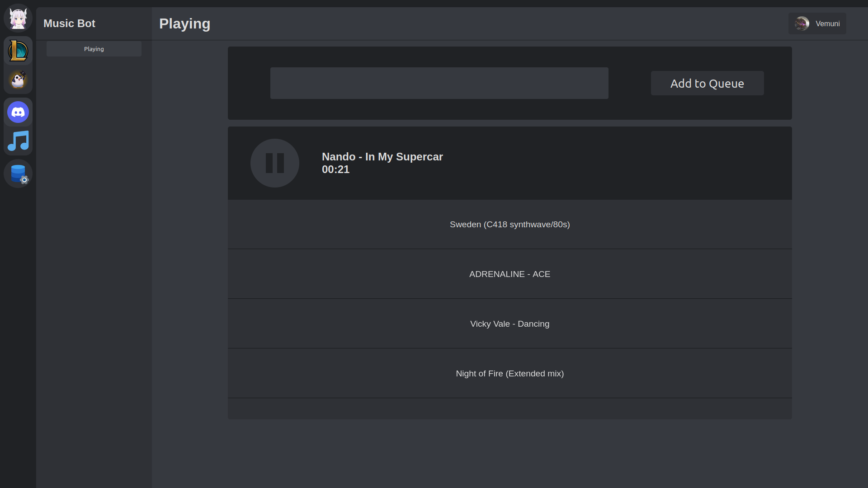The width and height of the screenshot is (868, 488).
Task: Pause the currently playing song
Action: [x=275, y=163]
